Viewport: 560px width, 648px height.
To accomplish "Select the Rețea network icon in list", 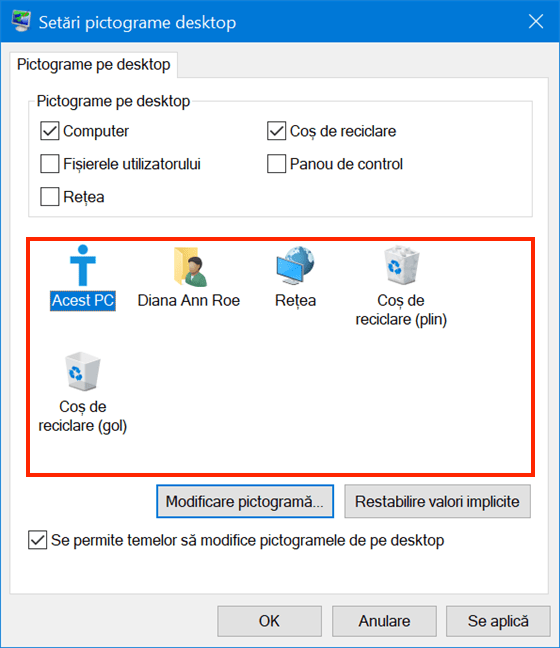I will point(295,265).
